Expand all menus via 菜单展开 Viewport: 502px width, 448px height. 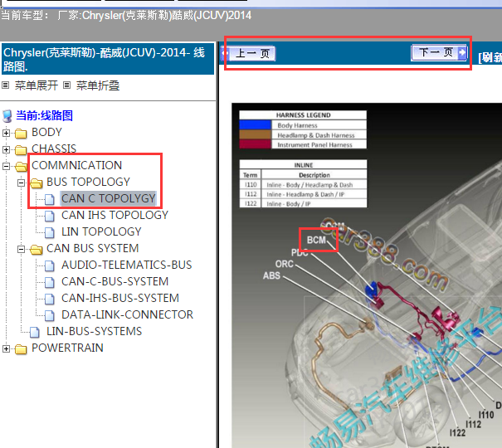(x=37, y=85)
